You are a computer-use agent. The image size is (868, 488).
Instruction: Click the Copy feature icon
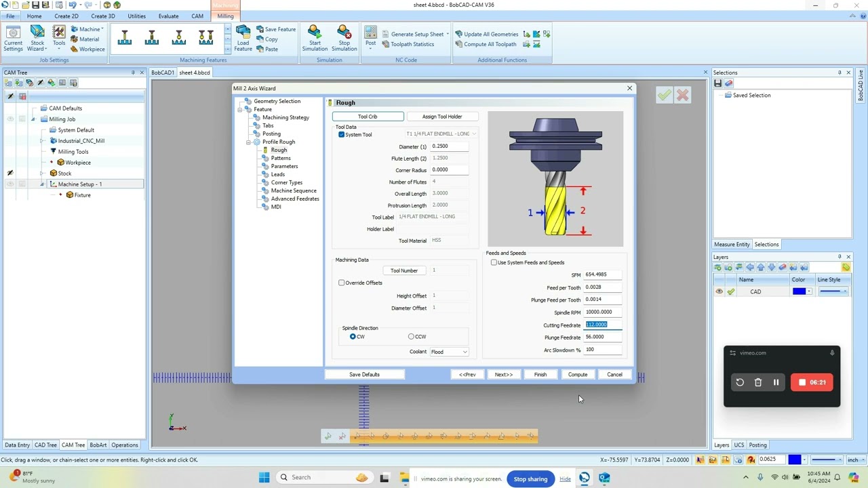(x=267, y=39)
